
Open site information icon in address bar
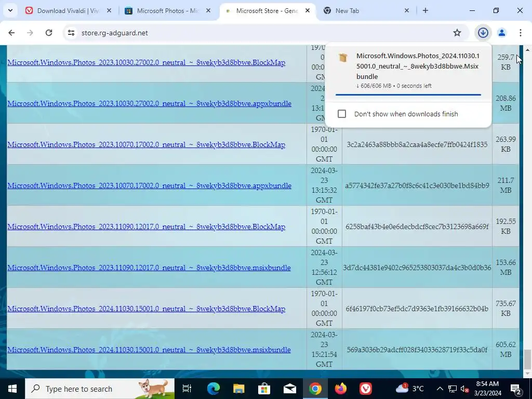71,33
